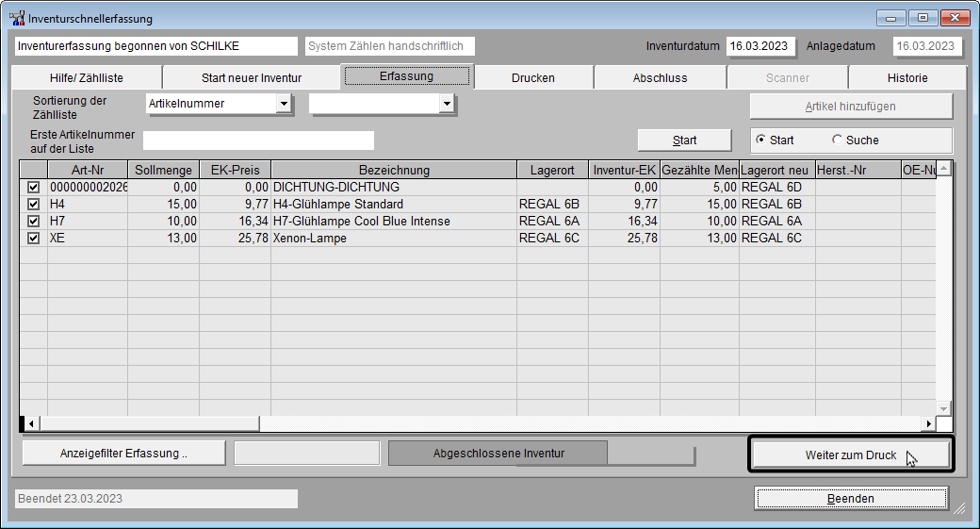
Task: Click the DICHTUNG-DICHTUNG description cell
Action: tap(394, 187)
